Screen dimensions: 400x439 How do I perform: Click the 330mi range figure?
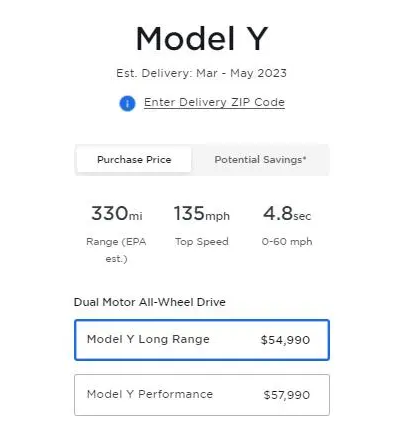click(117, 213)
